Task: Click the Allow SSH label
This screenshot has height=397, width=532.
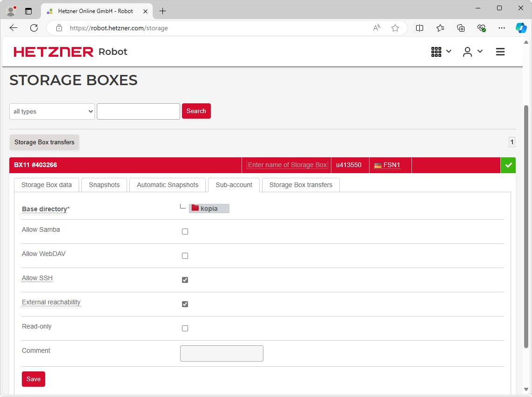Action: click(37, 278)
